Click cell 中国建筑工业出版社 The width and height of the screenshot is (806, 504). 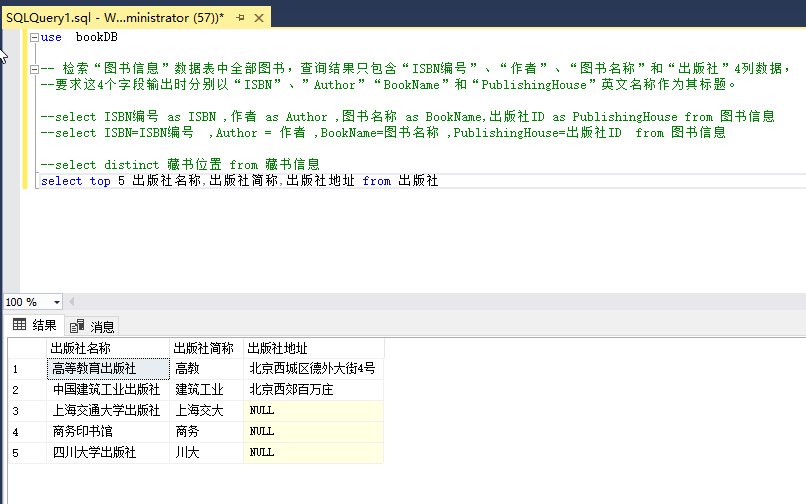click(x=108, y=390)
